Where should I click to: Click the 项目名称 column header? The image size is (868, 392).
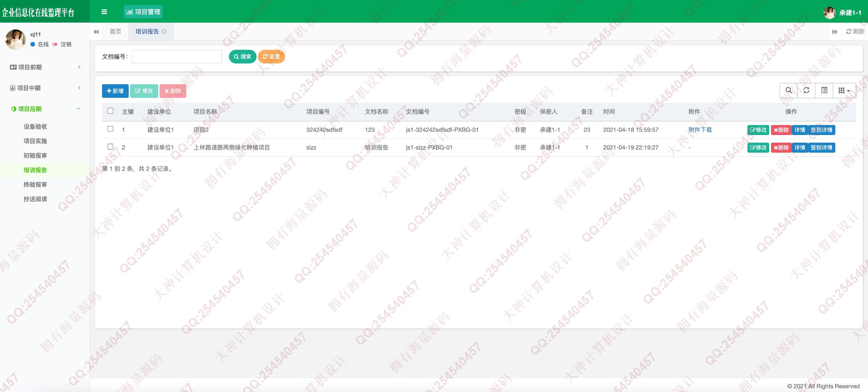coord(205,112)
